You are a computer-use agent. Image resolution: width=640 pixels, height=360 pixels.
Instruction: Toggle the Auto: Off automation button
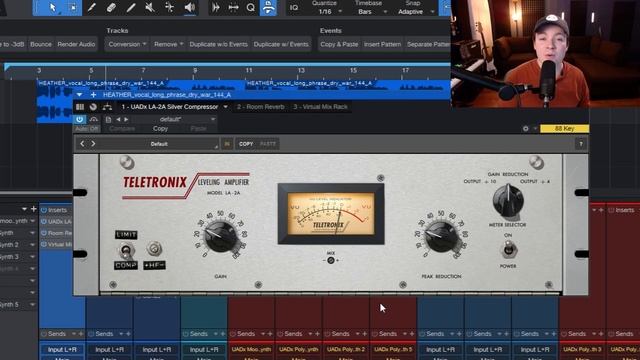click(x=87, y=129)
